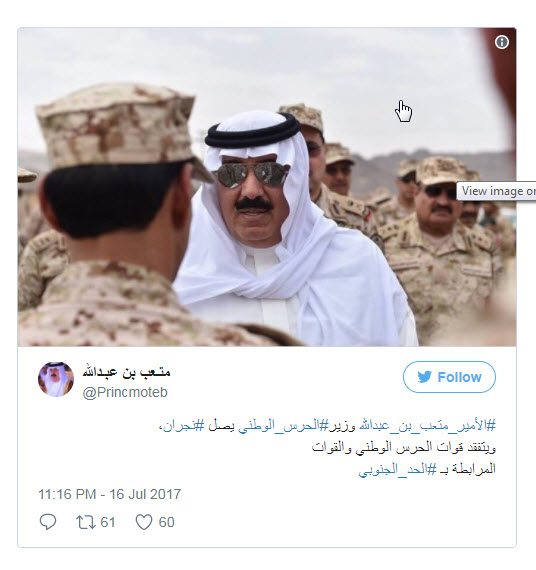Open the @Princmoteb handle link

[125, 393]
